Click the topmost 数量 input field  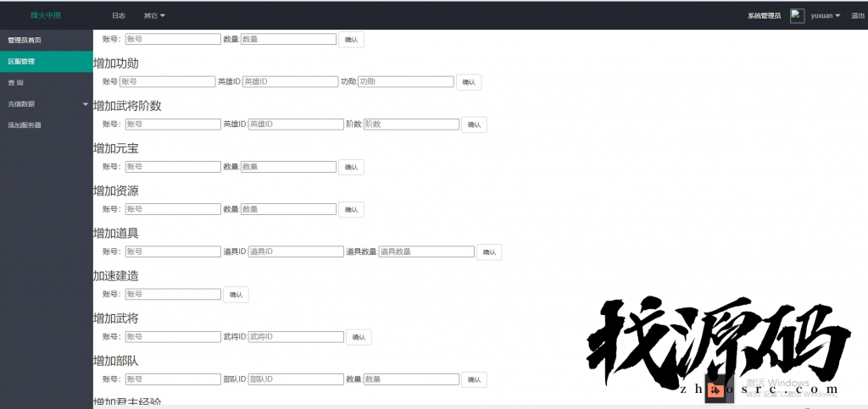click(x=288, y=39)
